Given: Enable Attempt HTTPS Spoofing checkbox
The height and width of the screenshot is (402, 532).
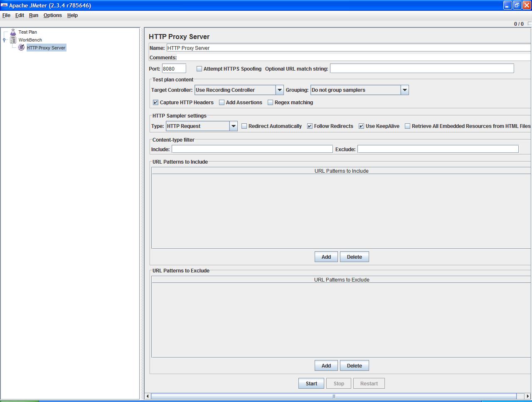Looking at the screenshot, I should 199,69.
